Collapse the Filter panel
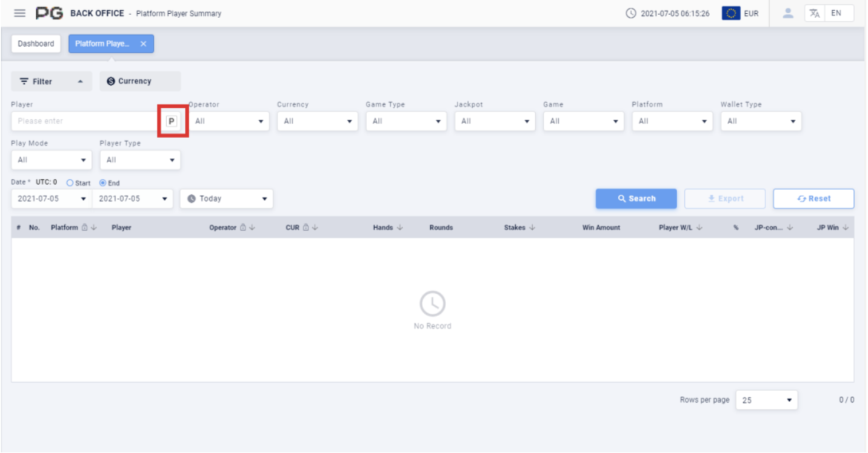 (x=51, y=81)
